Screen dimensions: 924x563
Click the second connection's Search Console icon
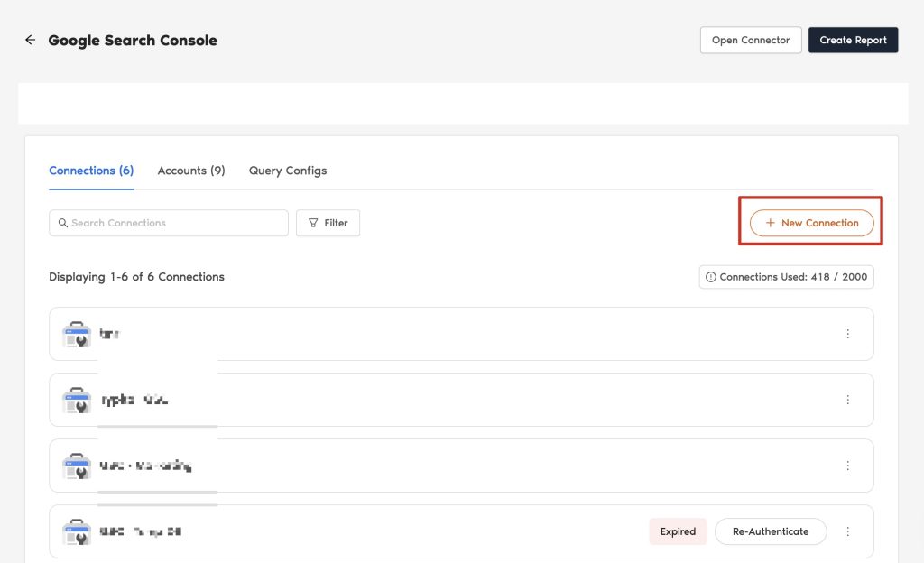pos(77,401)
